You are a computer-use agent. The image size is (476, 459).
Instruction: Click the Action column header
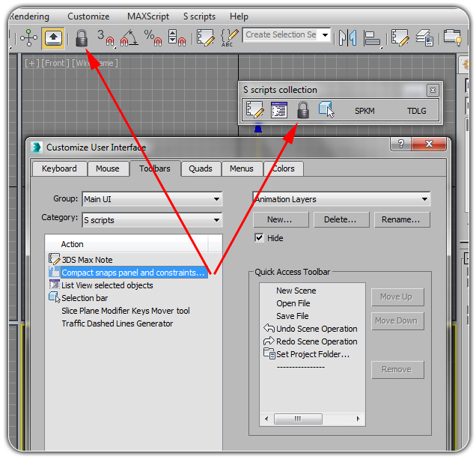click(x=127, y=244)
